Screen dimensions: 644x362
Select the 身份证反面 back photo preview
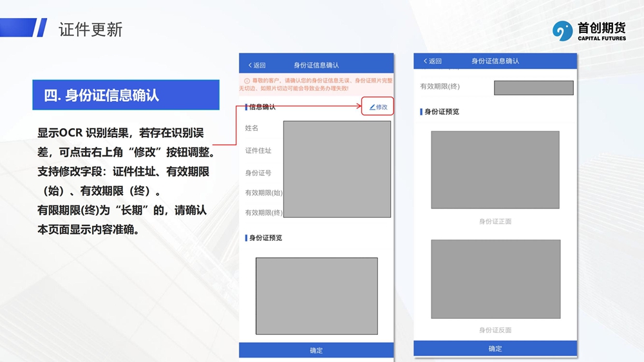click(495, 279)
